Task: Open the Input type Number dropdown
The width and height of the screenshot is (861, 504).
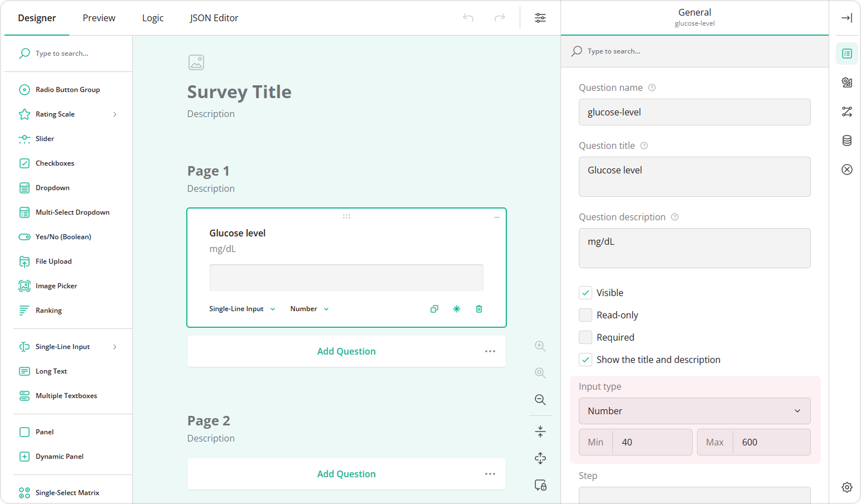Action: (694, 411)
